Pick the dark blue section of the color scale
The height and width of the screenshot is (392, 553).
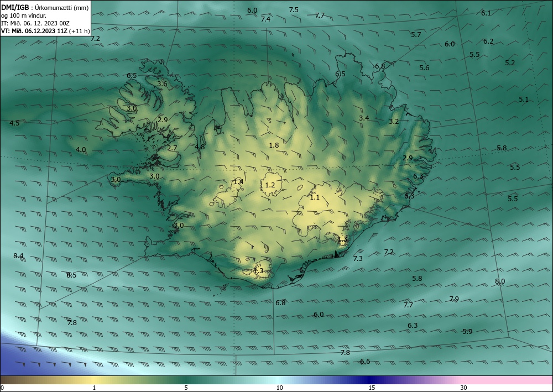click(x=371, y=380)
